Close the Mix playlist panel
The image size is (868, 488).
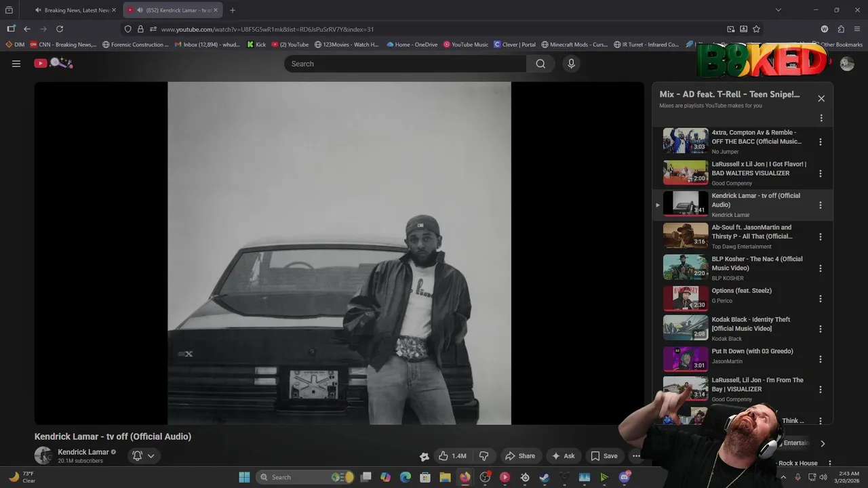821,98
